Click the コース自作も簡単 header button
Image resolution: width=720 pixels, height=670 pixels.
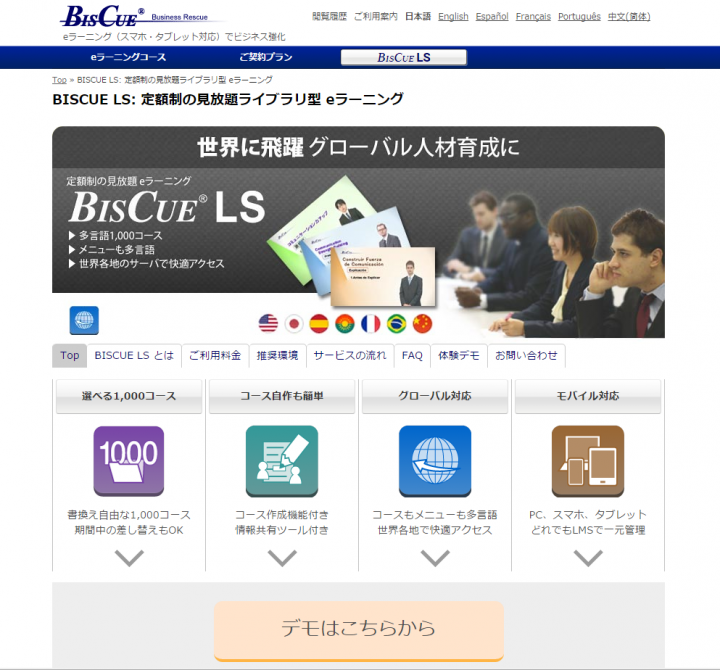pyautogui.click(x=282, y=396)
